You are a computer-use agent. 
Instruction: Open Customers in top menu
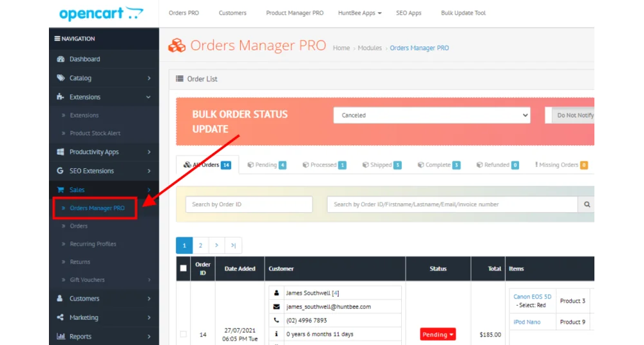[232, 13]
